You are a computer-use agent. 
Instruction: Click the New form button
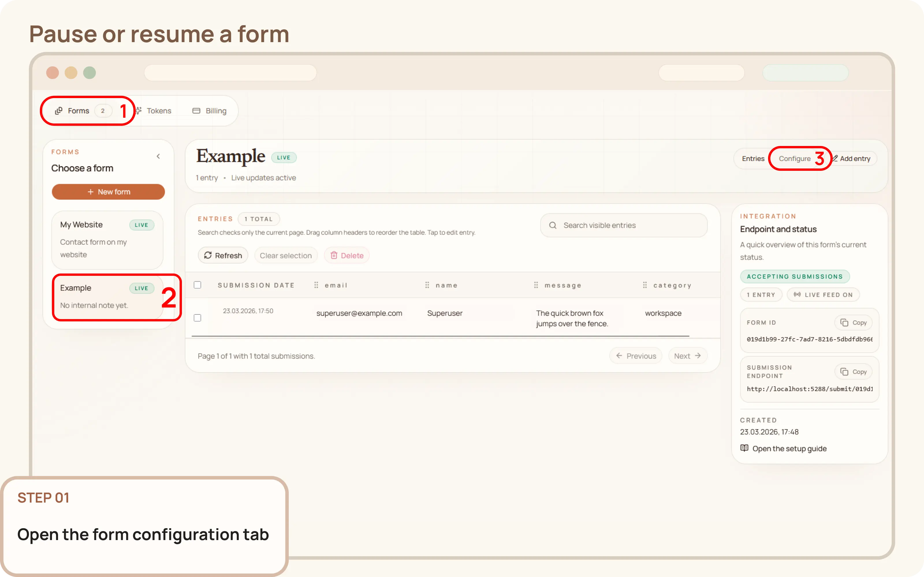[109, 192]
